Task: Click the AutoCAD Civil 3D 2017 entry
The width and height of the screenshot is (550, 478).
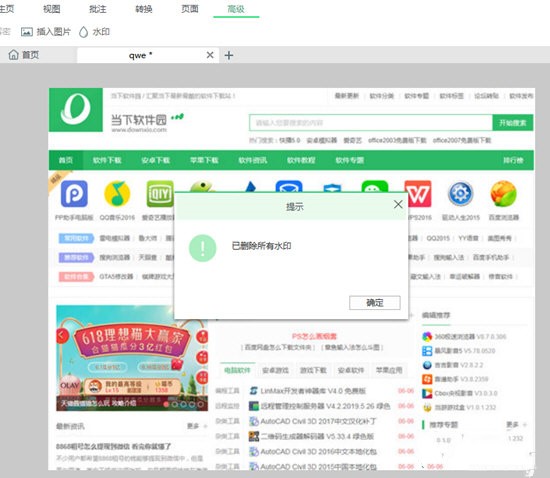Action: tap(318, 421)
